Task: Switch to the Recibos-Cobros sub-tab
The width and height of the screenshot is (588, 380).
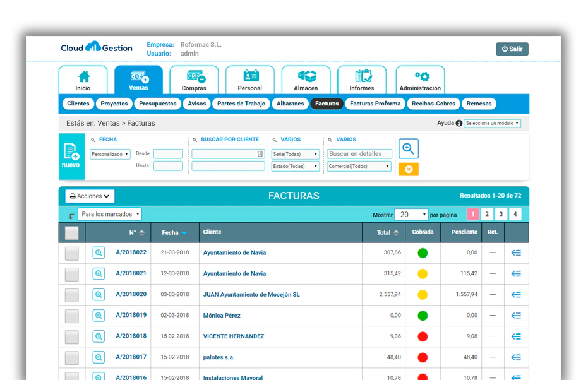Action: [433, 104]
